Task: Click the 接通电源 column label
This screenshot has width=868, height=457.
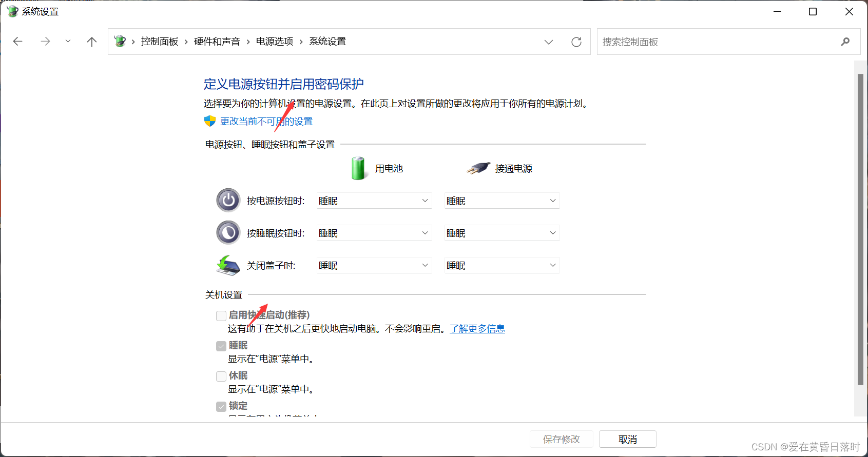Action: coord(514,169)
